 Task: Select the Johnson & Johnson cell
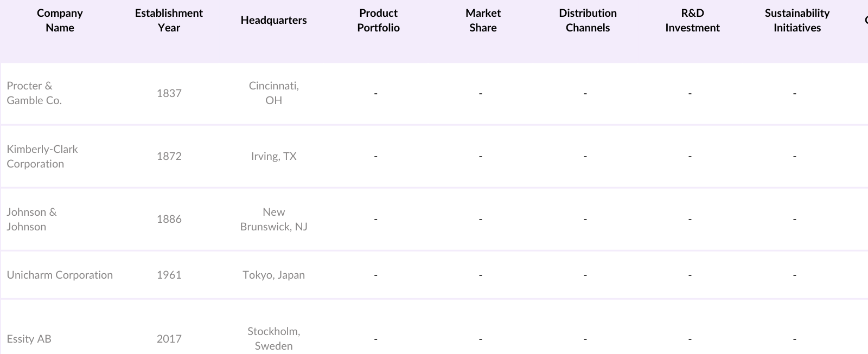[x=31, y=219]
